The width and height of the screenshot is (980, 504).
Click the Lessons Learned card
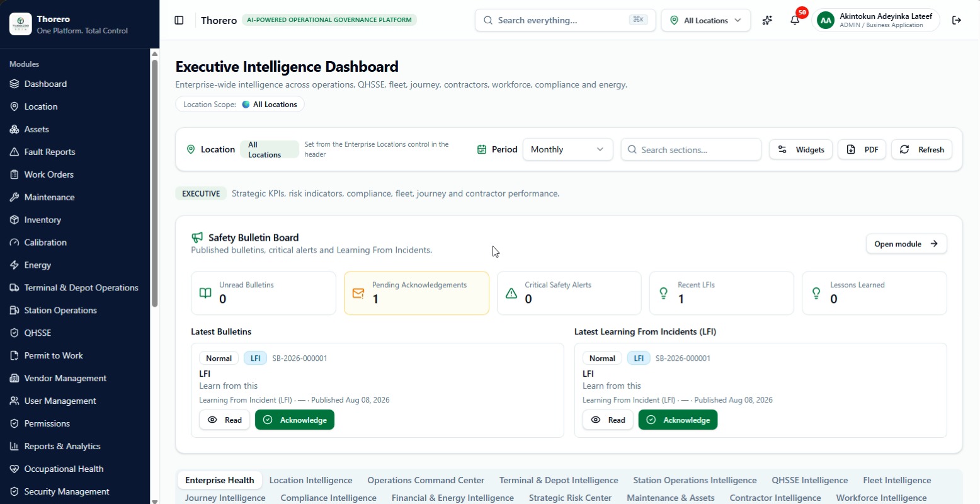click(874, 293)
